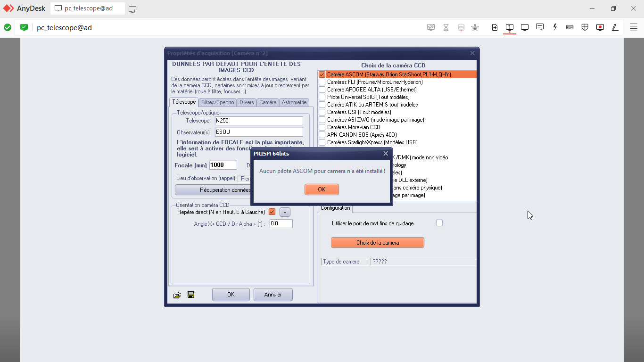Check Caméras FLI ProLine checkbox

tap(322, 82)
